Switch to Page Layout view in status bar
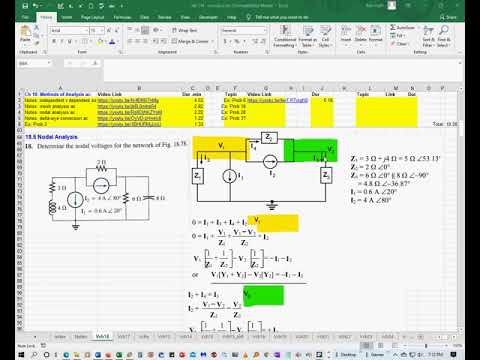The height and width of the screenshot is (360, 480). click(380, 346)
